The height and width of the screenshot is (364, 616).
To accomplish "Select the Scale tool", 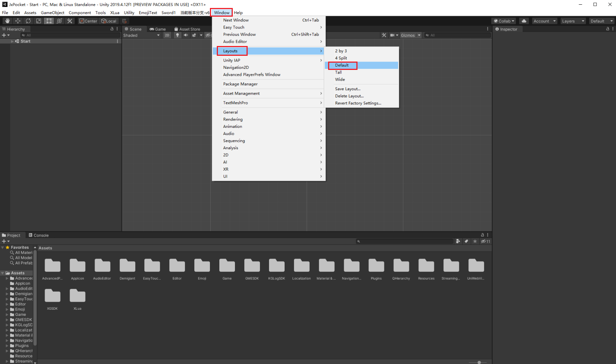I will point(38,21).
